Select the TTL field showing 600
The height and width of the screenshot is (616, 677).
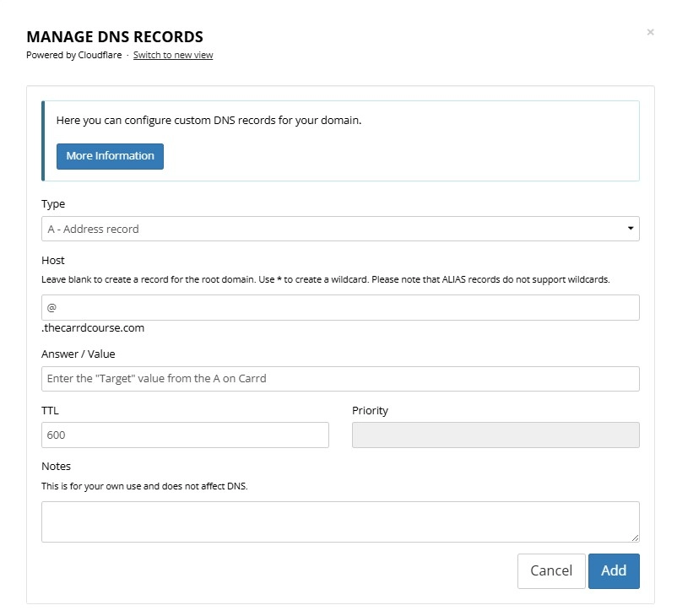[185, 435]
